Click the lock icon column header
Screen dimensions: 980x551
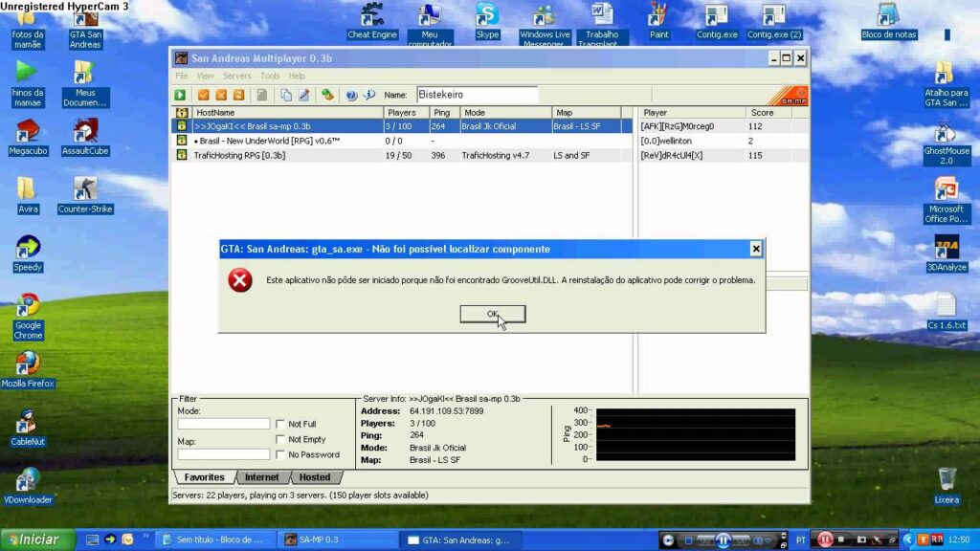tap(181, 113)
